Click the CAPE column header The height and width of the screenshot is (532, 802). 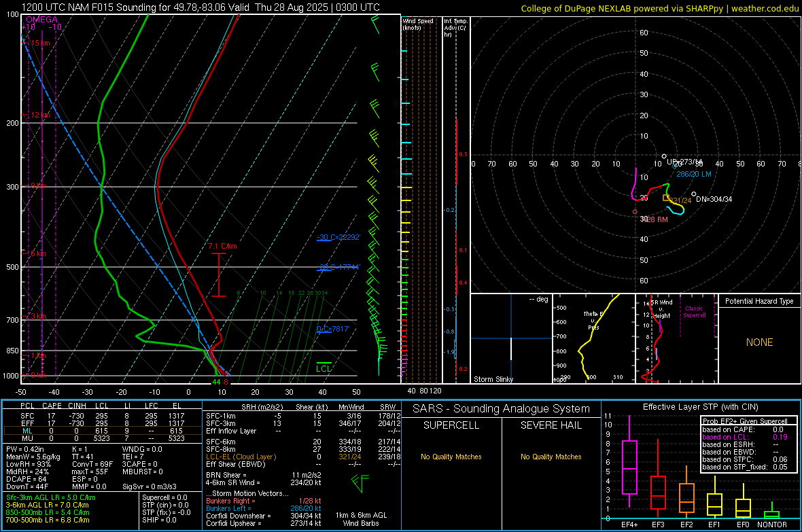[x=52, y=406]
